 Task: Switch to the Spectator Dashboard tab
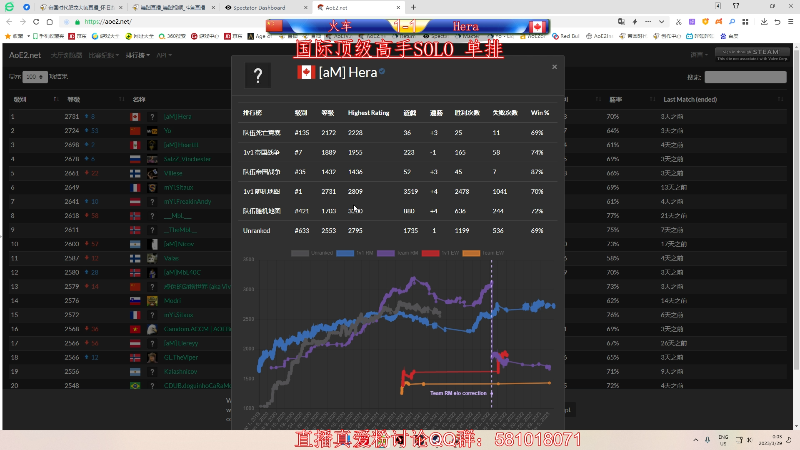(x=264, y=8)
